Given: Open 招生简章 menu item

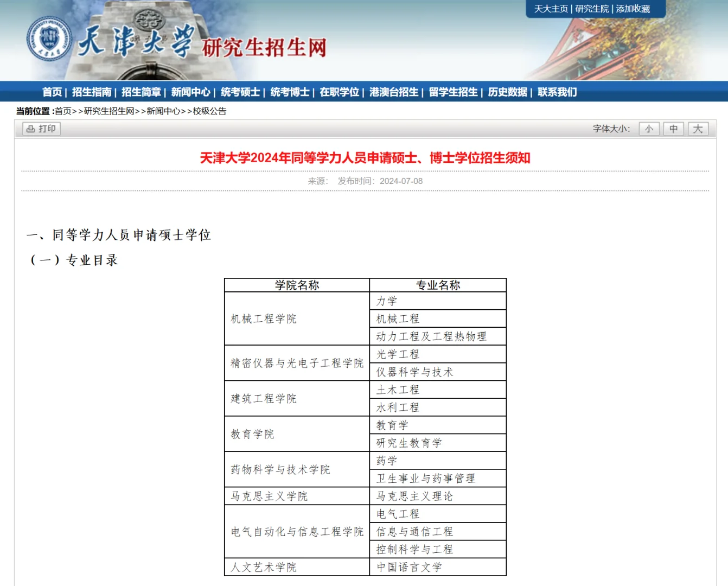Looking at the screenshot, I should point(141,92).
